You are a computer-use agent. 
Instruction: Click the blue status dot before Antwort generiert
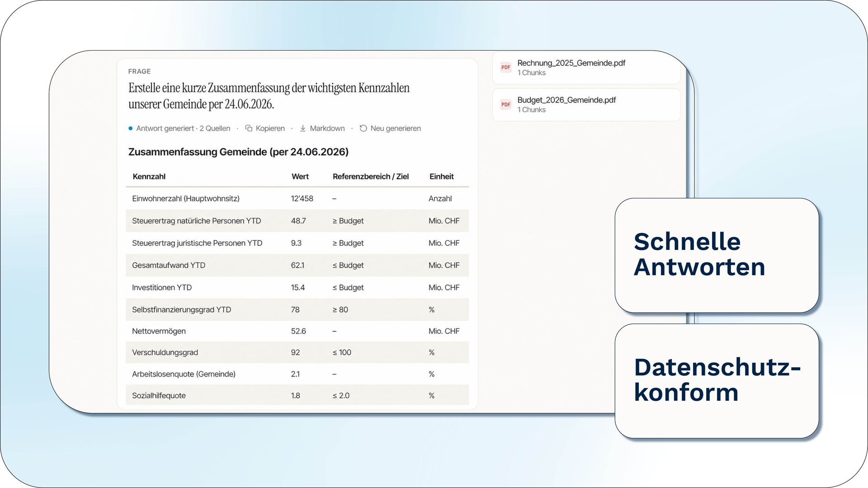[x=130, y=128]
